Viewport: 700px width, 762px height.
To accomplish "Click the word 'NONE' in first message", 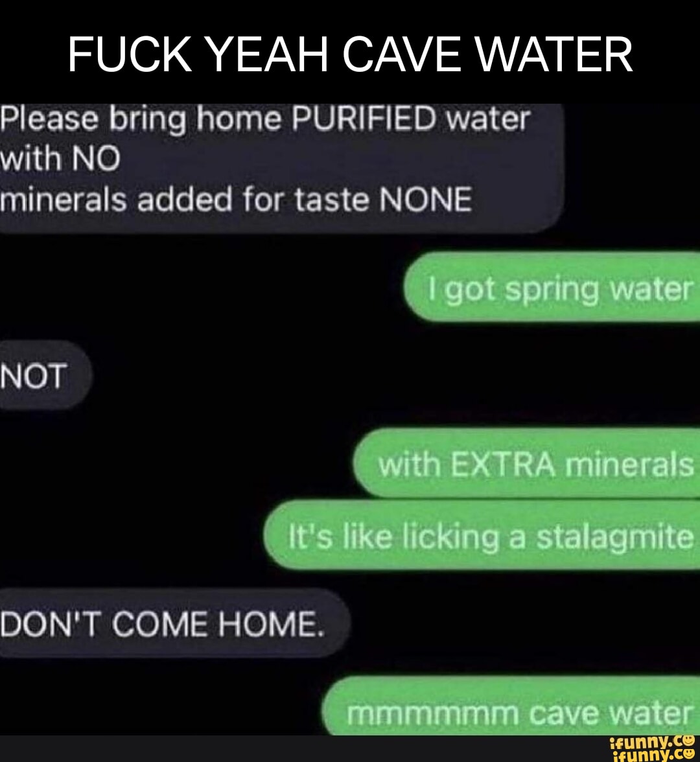I will (425, 200).
